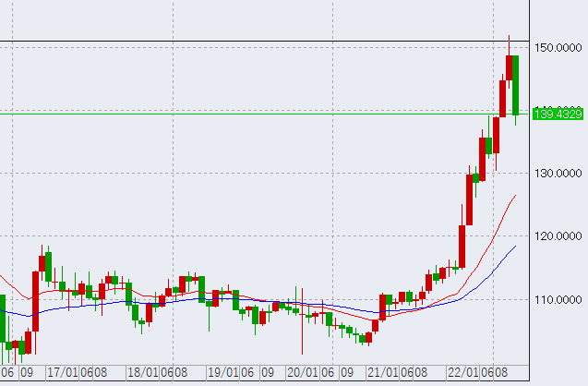Select the 110.0000 price axis label
The width and height of the screenshot is (588, 386).
click(x=559, y=300)
